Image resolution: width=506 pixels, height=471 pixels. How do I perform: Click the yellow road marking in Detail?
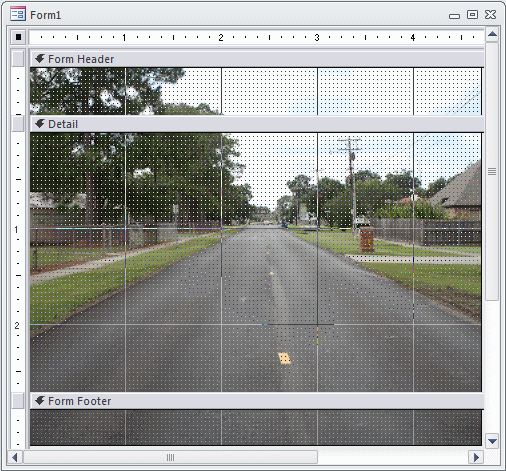click(x=284, y=358)
